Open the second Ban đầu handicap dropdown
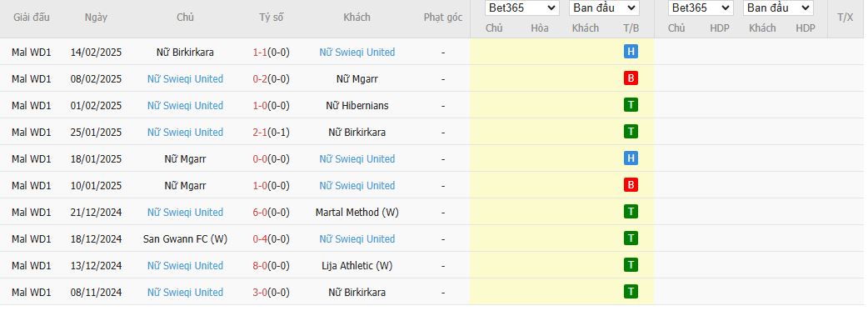This screenshot has height=311, width=868. (778, 8)
